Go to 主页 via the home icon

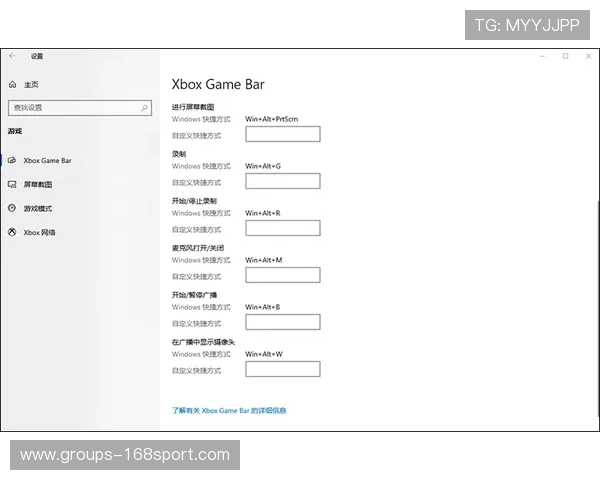[x=13, y=85]
